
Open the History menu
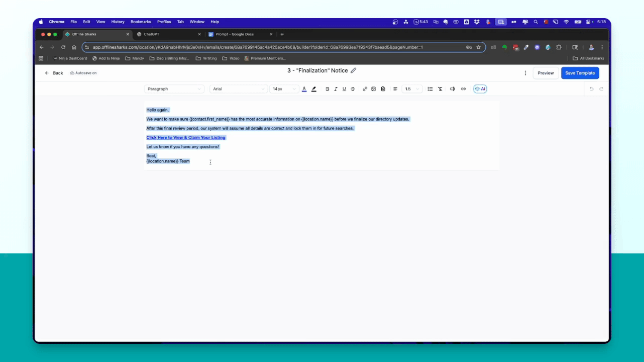click(x=118, y=22)
